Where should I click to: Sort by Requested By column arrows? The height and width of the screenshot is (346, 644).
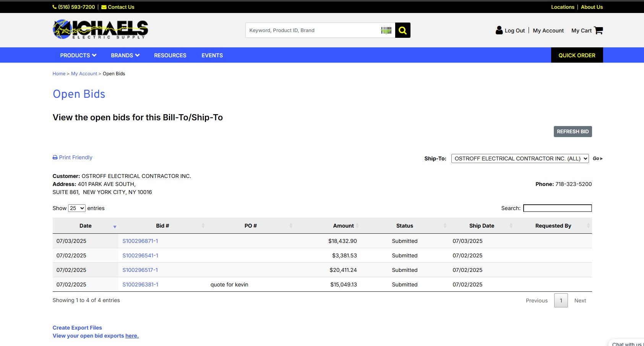[588, 226]
